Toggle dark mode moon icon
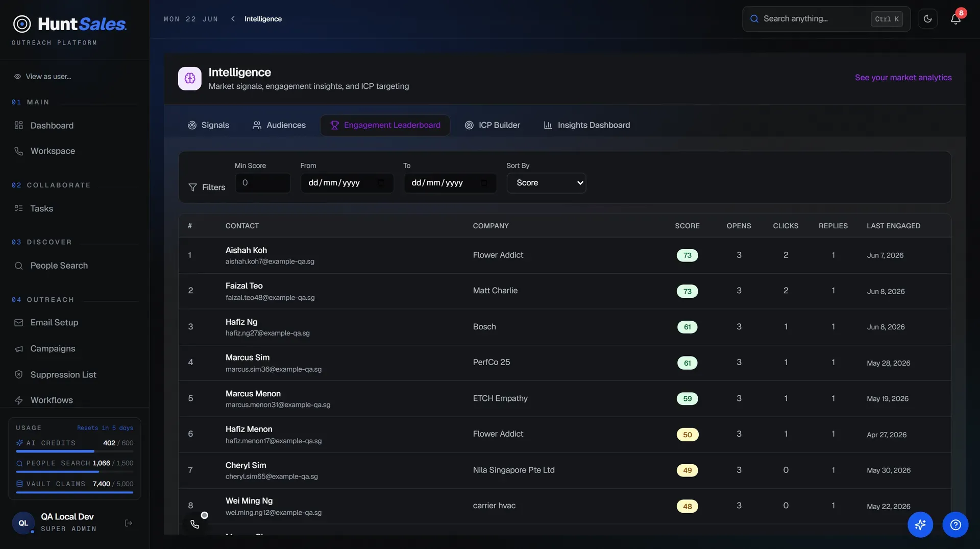This screenshot has height=549, width=980. point(927,19)
